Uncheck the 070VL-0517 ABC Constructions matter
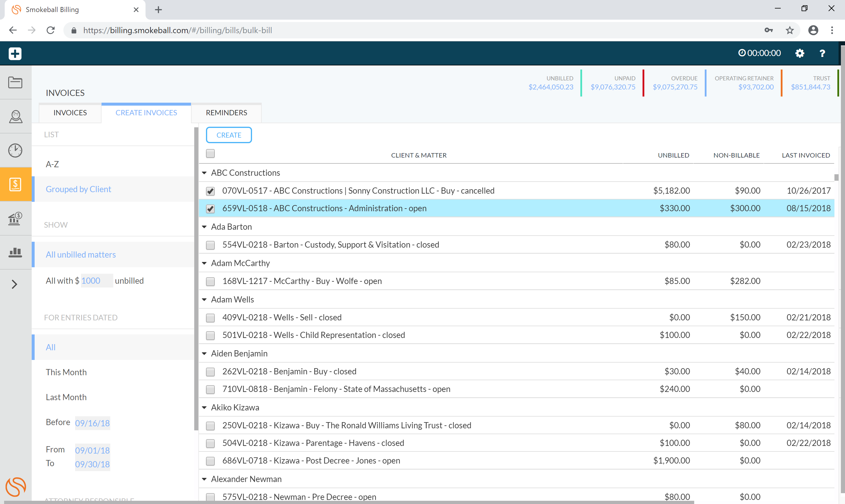Screen dimensions: 845x504 [x=210, y=191]
